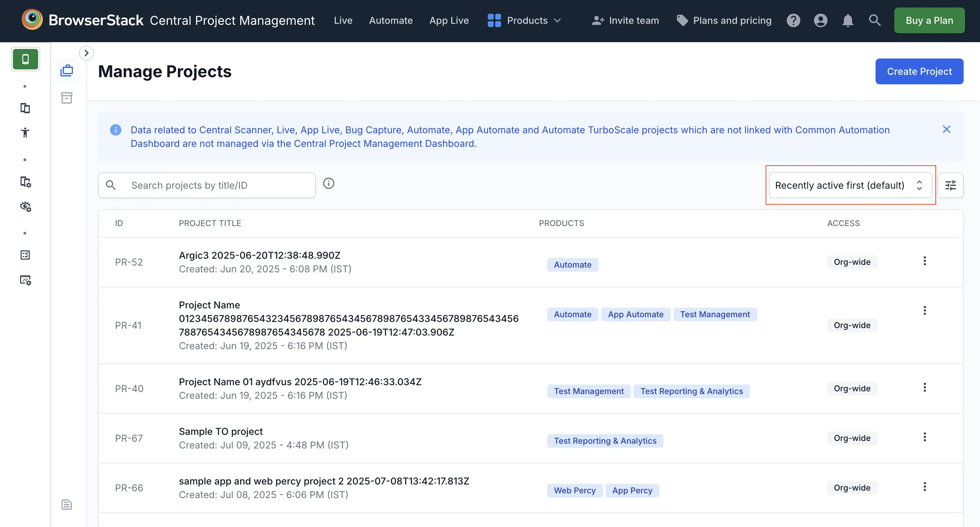The height and width of the screenshot is (527, 980).
Task: Click the Web Percy tag
Action: [574, 491]
